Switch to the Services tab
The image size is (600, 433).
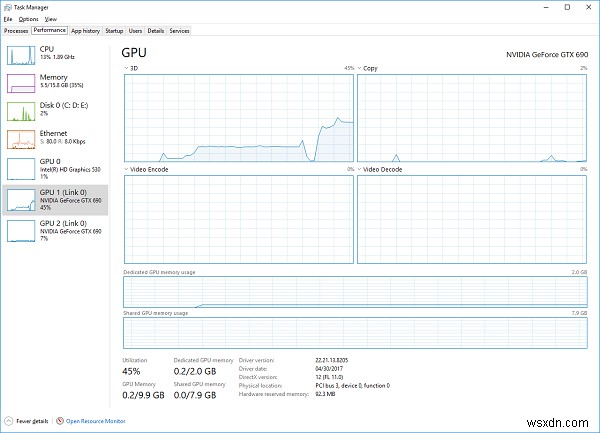coord(179,31)
